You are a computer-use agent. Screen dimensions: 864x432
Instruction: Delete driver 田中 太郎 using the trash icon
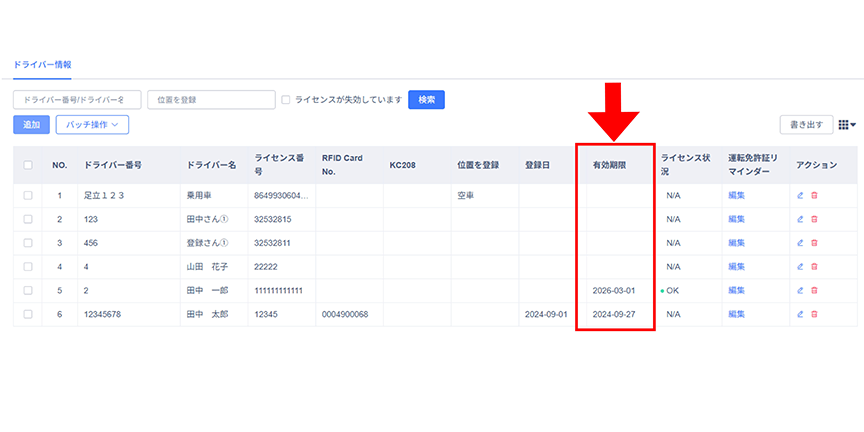click(x=814, y=314)
